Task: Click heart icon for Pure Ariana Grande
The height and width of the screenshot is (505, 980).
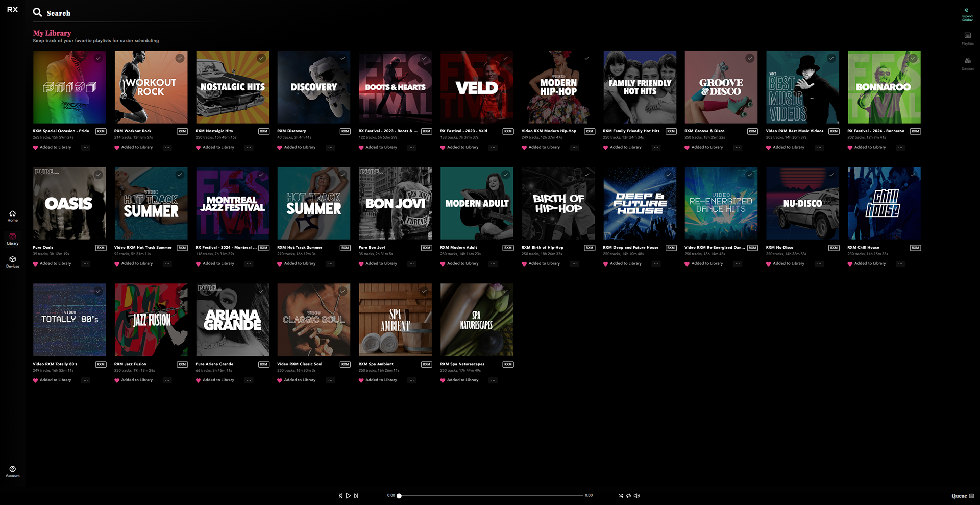Action: [x=198, y=380]
